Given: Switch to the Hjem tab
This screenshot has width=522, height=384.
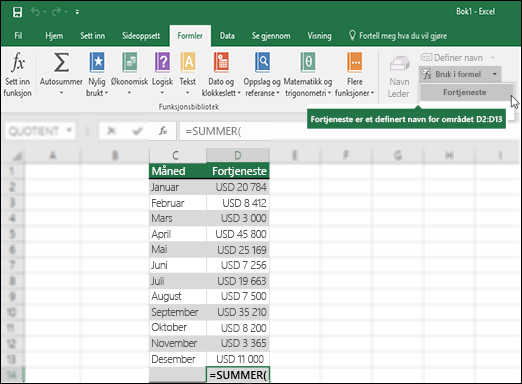Looking at the screenshot, I should coord(54,36).
